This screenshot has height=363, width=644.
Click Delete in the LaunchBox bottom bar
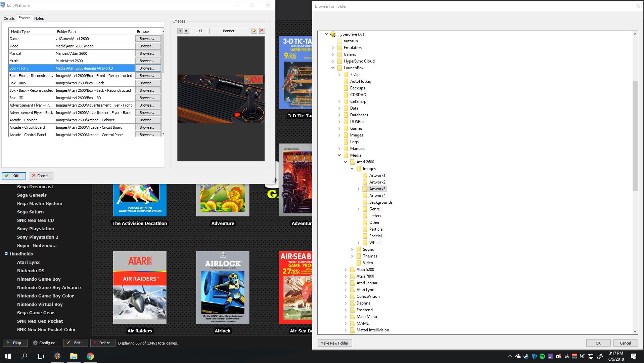pos(102,343)
